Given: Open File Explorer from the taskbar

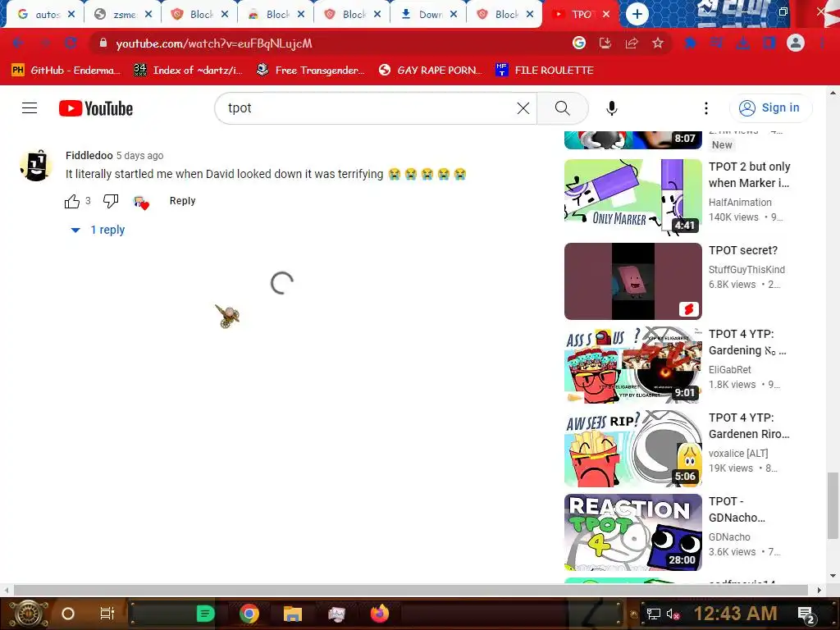Looking at the screenshot, I should (x=293, y=614).
